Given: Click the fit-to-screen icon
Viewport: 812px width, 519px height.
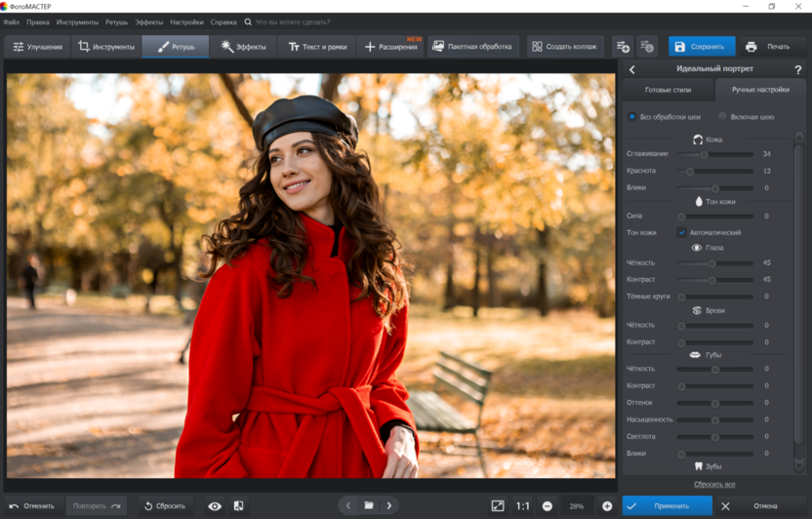Looking at the screenshot, I should tap(498, 506).
